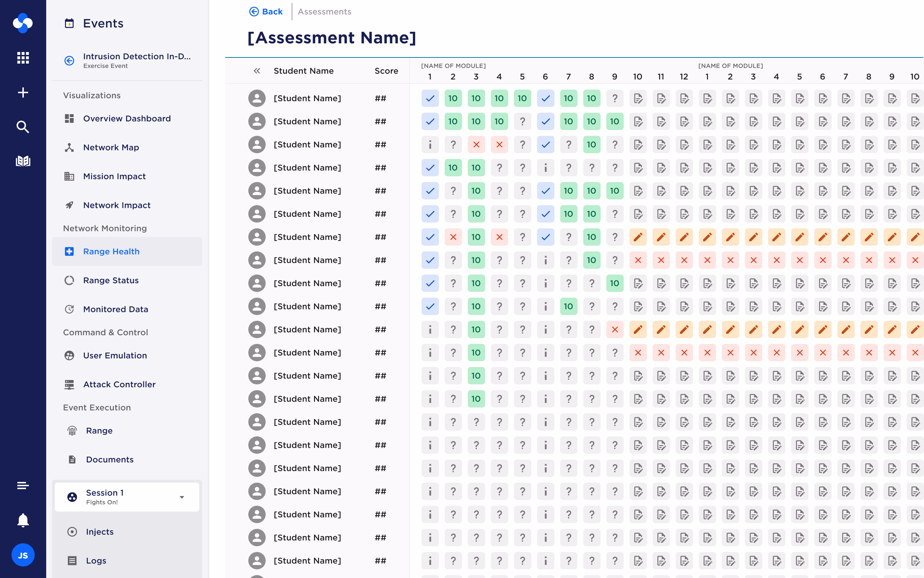
Task: Open Logs
Action: click(x=127, y=561)
